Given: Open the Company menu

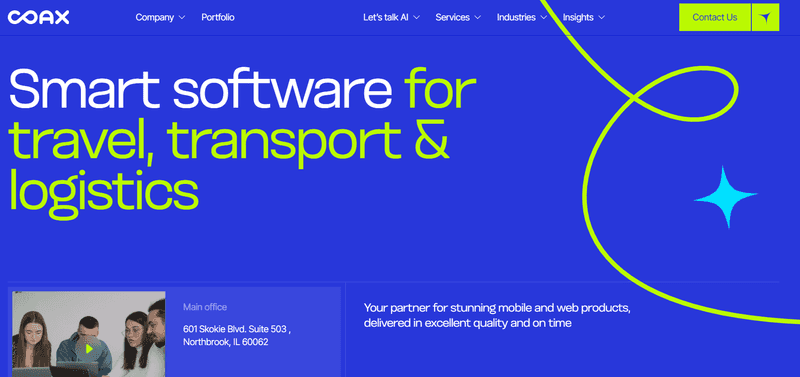Looking at the screenshot, I should point(155,17).
